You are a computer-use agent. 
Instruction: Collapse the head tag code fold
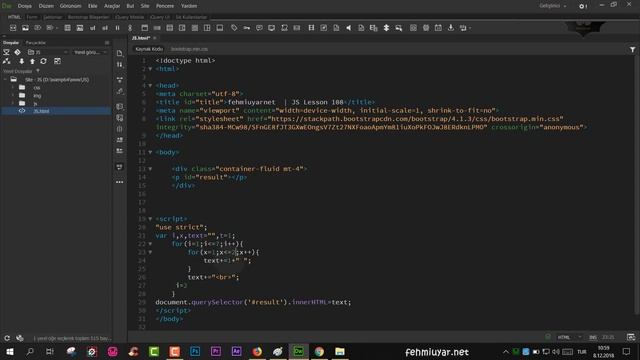[150, 86]
